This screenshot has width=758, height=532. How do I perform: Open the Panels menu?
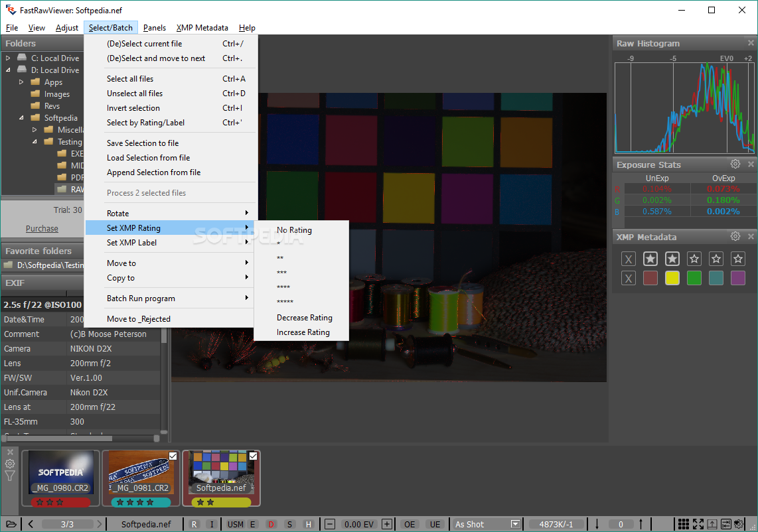coord(155,28)
